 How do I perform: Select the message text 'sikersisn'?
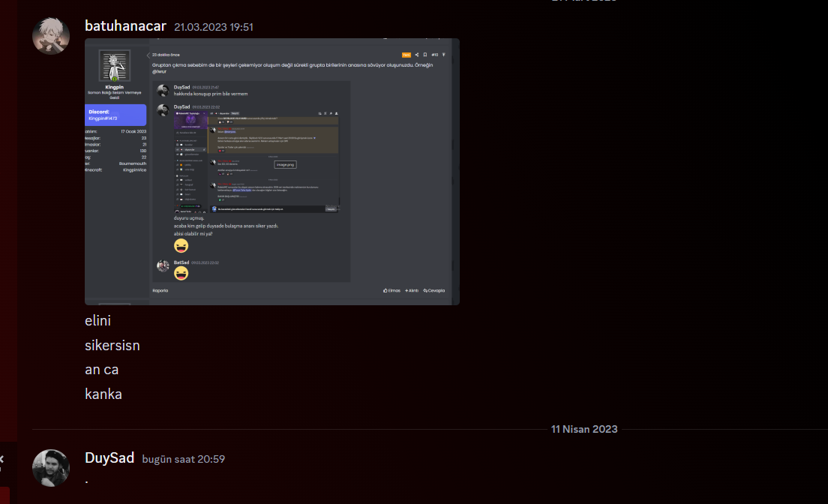coord(112,346)
